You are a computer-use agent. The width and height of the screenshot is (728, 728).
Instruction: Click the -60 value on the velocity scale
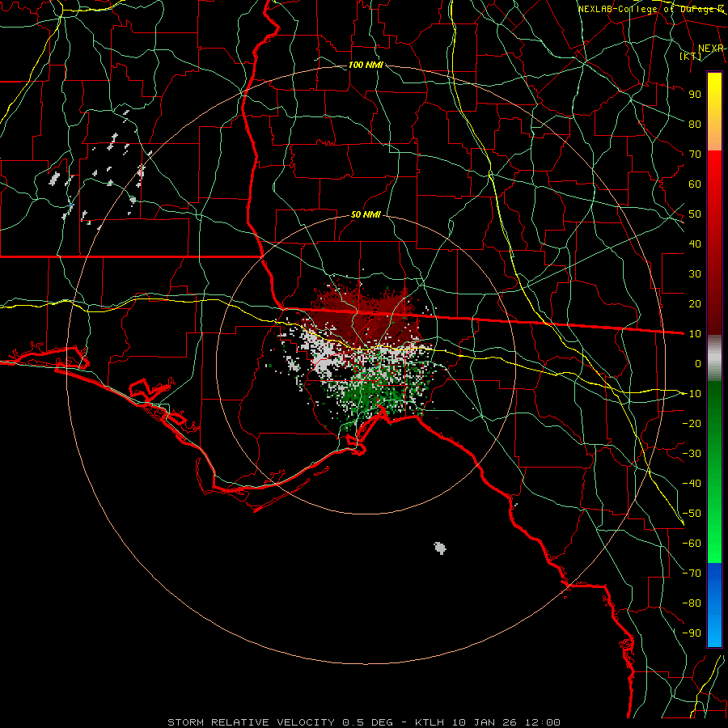pyautogui.click(x=692, y=544)
